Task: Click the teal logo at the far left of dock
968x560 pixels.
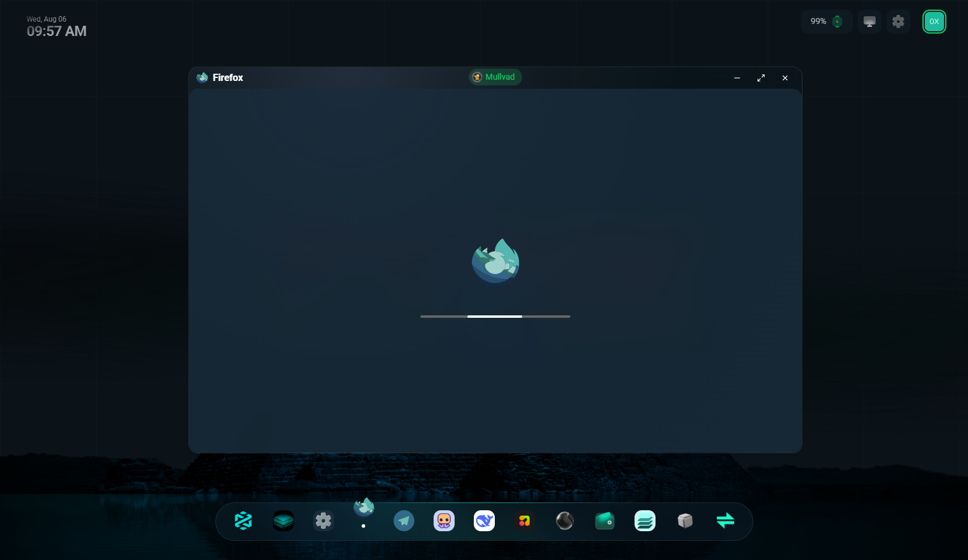Action: (243, 521)
